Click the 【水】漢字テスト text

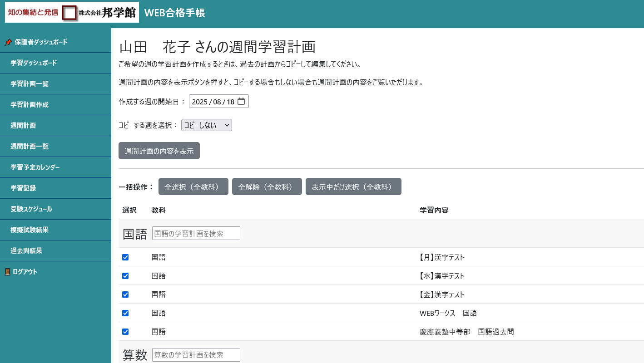442,276
